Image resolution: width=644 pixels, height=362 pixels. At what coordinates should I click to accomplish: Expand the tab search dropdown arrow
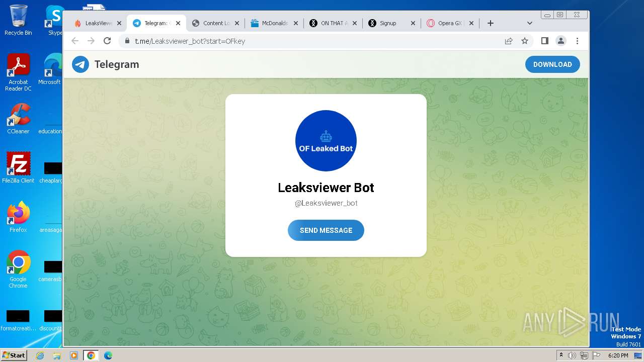point(529,23)
